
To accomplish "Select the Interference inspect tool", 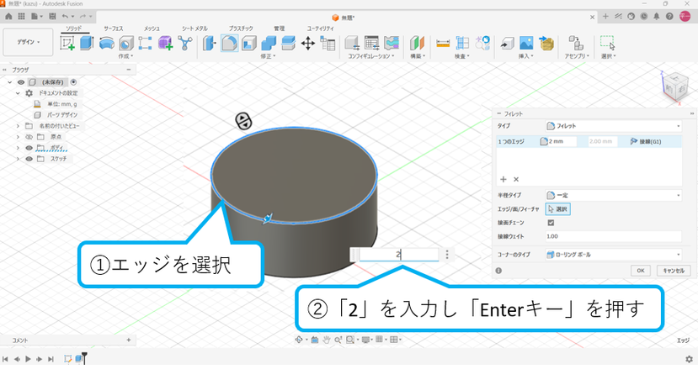I will pos(463,43).
